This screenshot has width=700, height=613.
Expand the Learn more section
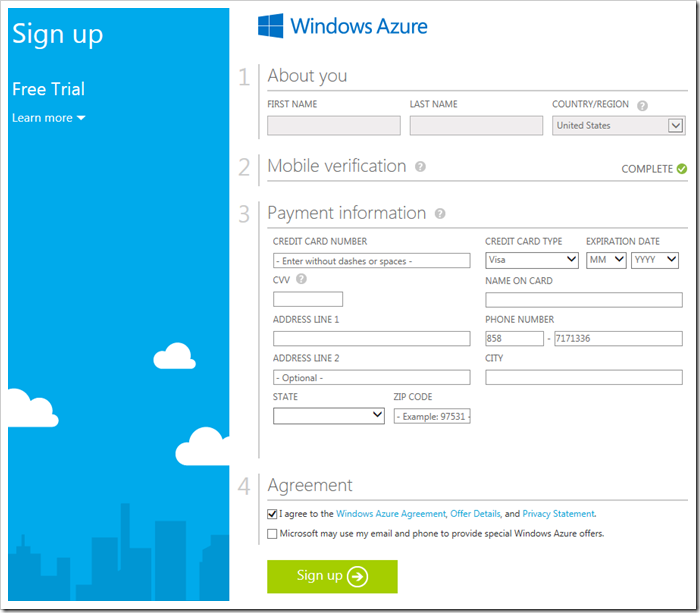pos(48,118)
